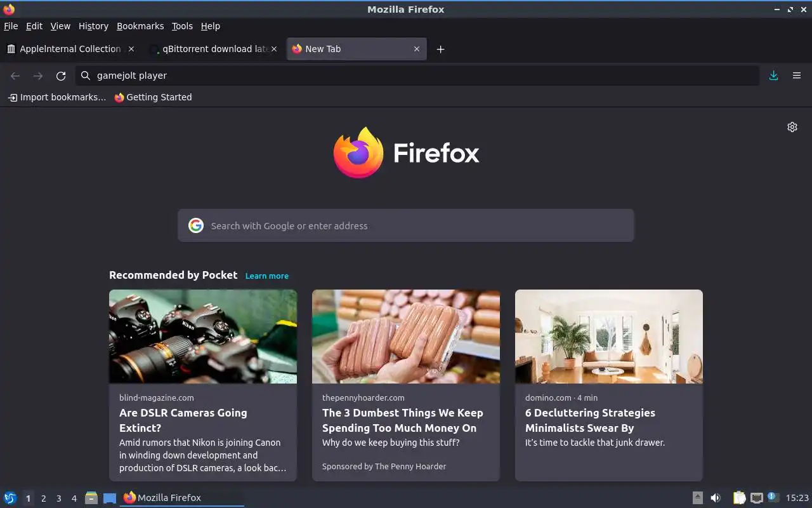Click the Learn more Pocket link
This screenshot has width=812, height=508.
tap(267, 276)
